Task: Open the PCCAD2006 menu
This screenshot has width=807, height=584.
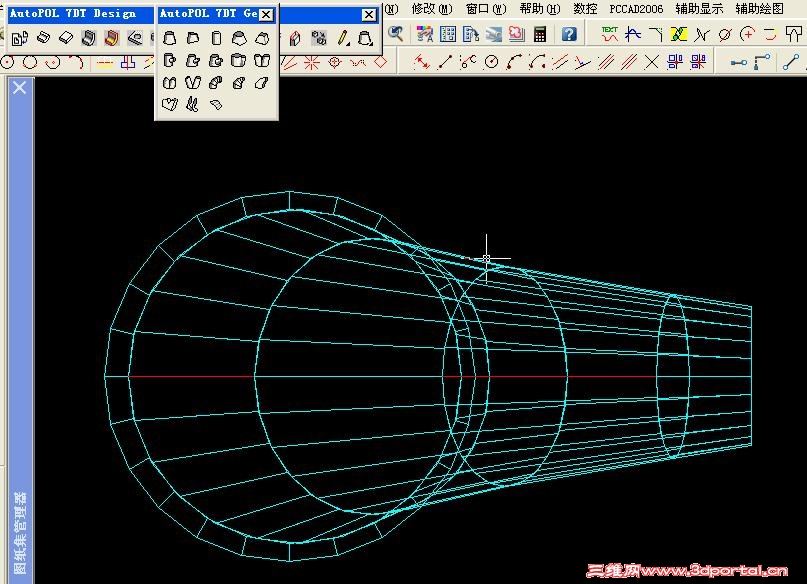Action: point(636,9)
